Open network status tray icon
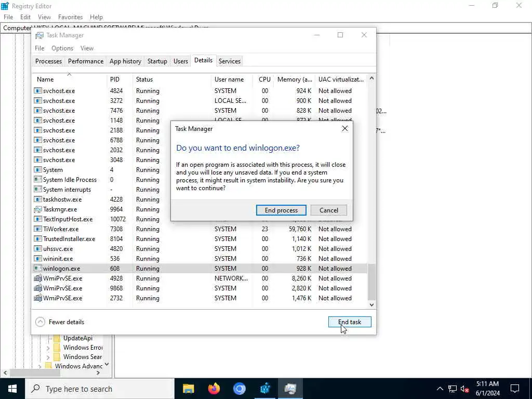The height and width of the screenshot is (399, 532). pos(453,389)
